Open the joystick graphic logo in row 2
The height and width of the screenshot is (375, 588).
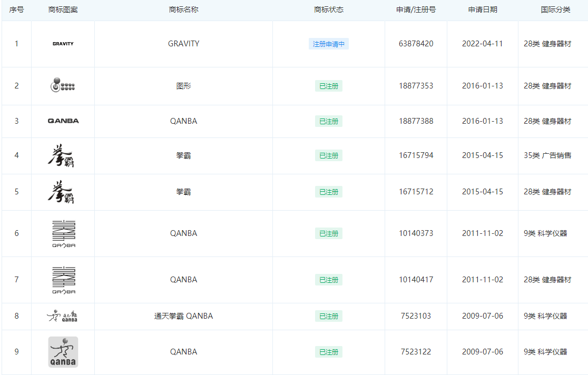point(63,85)
